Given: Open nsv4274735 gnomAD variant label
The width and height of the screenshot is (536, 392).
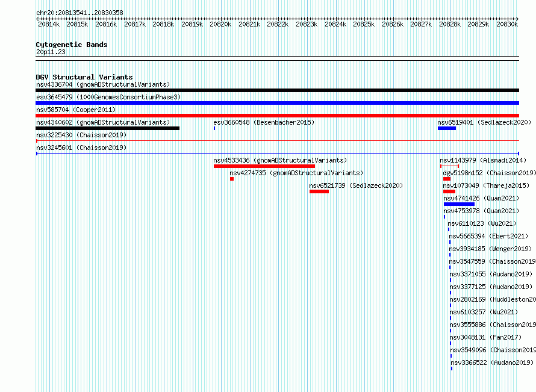Looking at the screenshot, I should 296,173.
